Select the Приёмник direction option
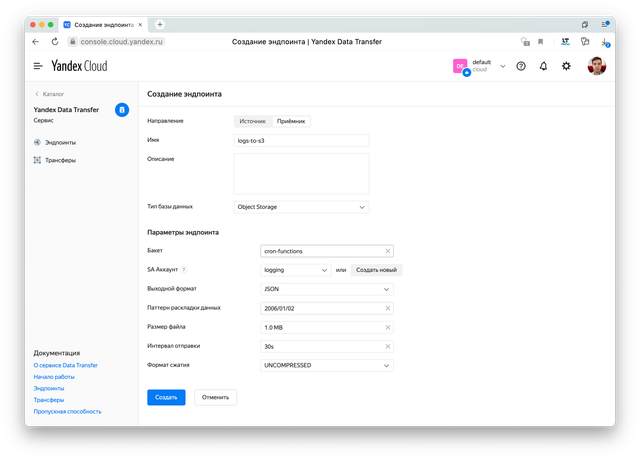640x459 pixels. click(x=293, y=121)
